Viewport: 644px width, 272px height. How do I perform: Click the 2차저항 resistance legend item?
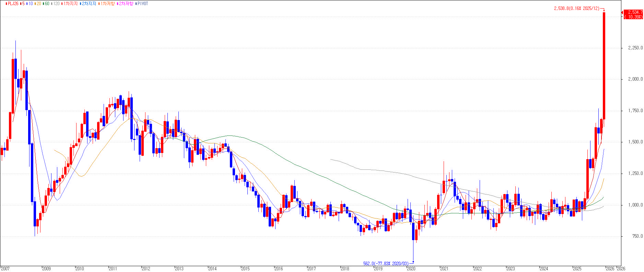[126, 4]
